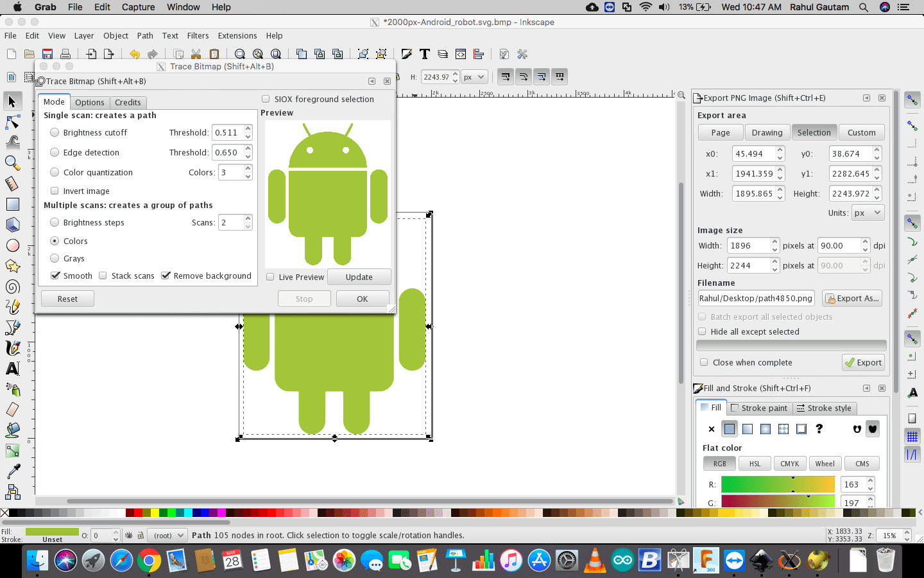
Task: Select the Spray tool
Action: pyautogui.click(x=12, y=389)
